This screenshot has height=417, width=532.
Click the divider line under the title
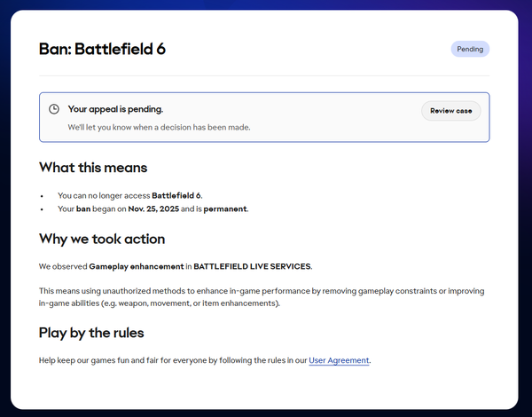tap(264, 75)
